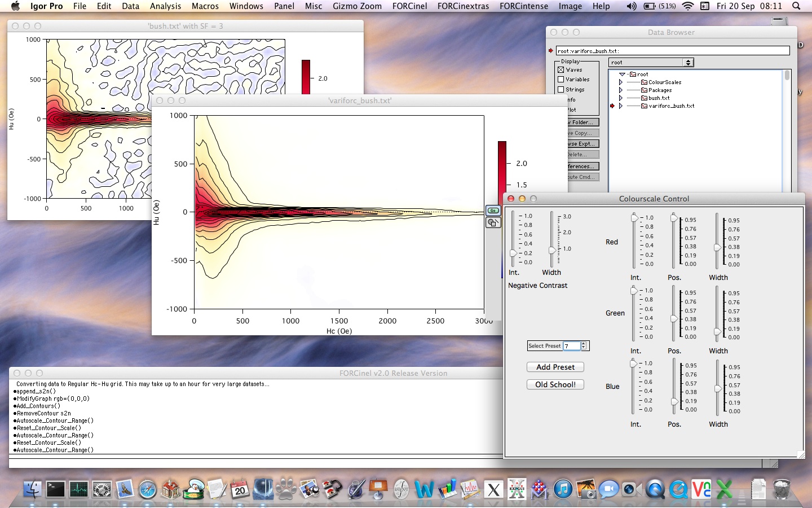Click the Old School! button
Screen dimensions: 812x508
click(555, 384)
